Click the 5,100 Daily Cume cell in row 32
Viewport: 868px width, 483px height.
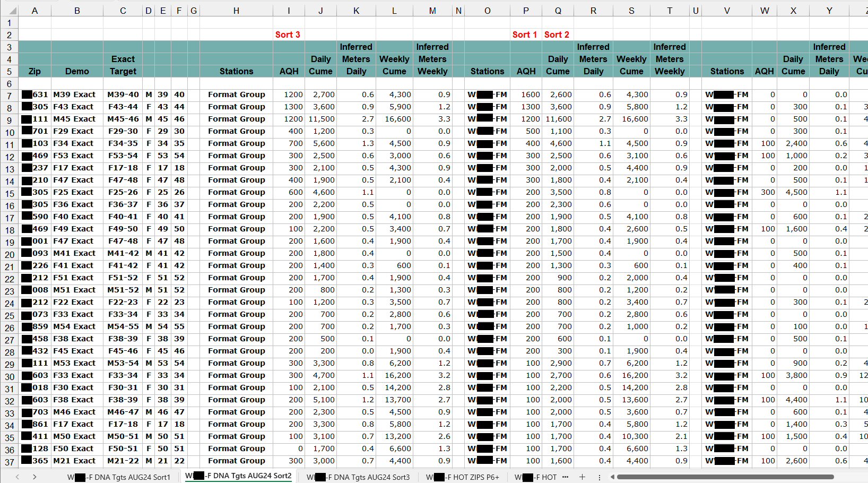321,400
